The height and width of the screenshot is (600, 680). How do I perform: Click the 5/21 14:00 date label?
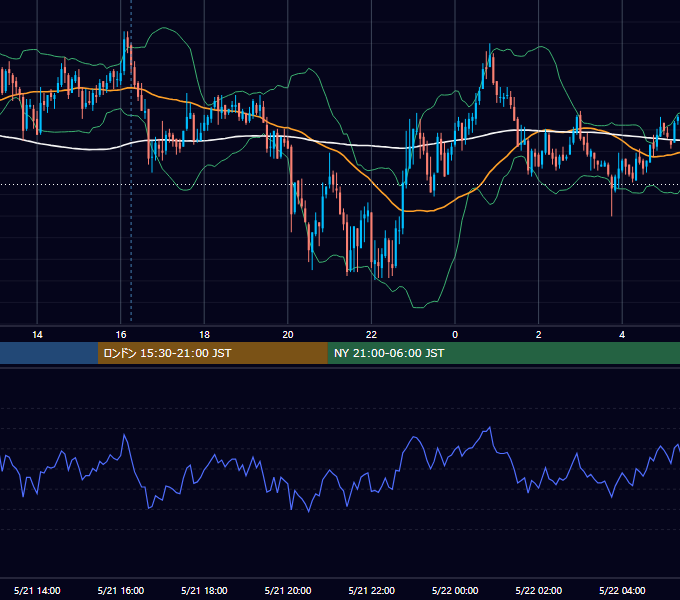coord(37,590)
